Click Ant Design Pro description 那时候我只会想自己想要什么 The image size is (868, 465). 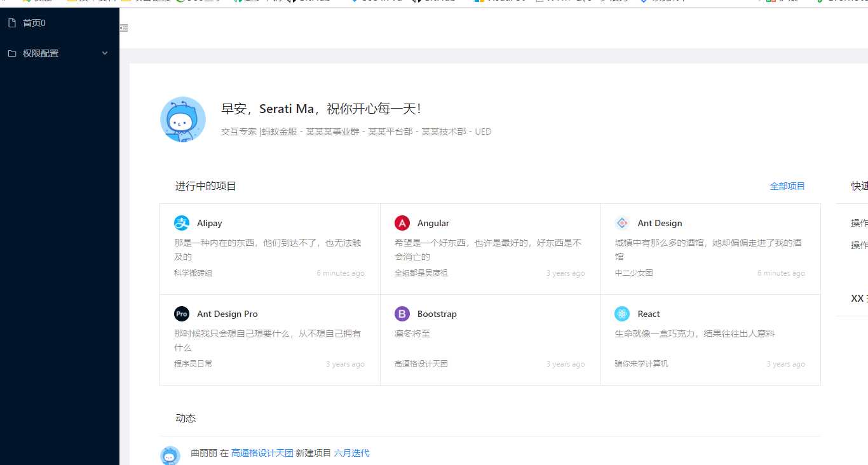(x=268, y=340)
